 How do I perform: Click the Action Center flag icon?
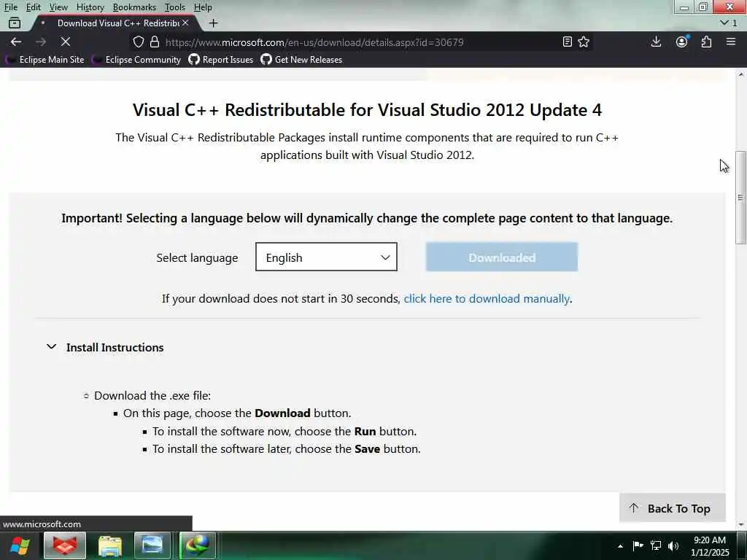[638, 545]
